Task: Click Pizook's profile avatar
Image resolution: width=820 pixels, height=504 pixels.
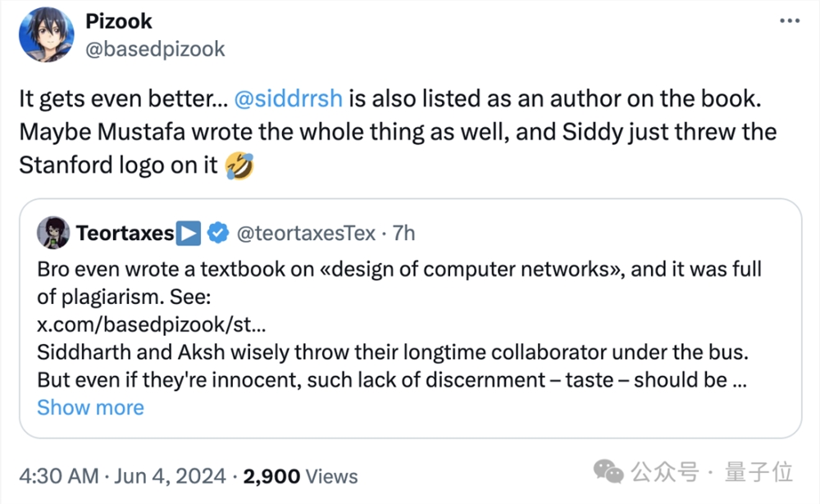Action: point(47,34)
